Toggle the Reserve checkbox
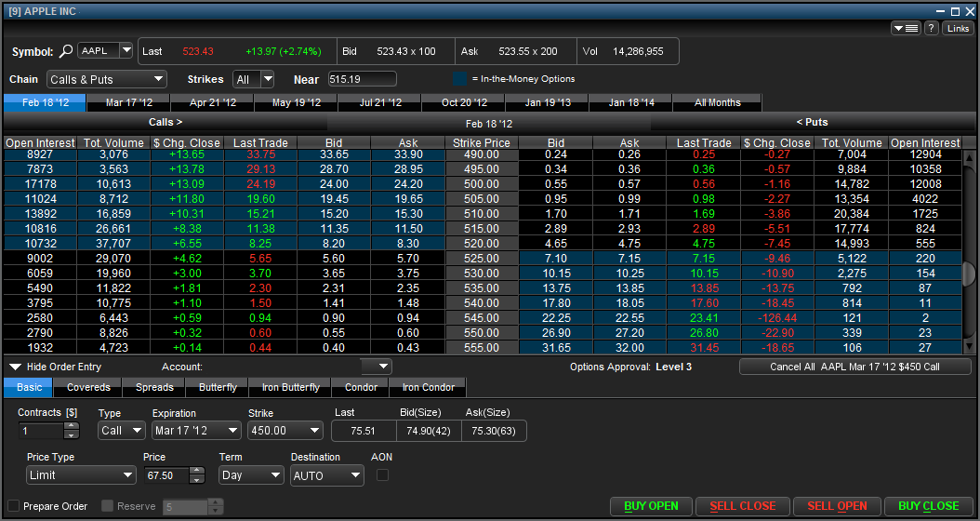The width and height of the screenshot is (980, 521). (x=108, y=505)
